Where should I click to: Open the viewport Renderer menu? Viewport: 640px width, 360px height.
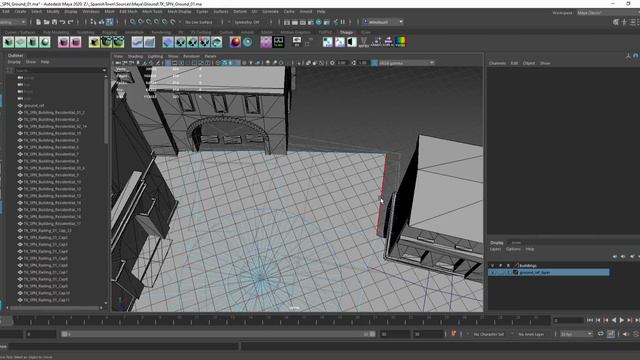point(191,56)
